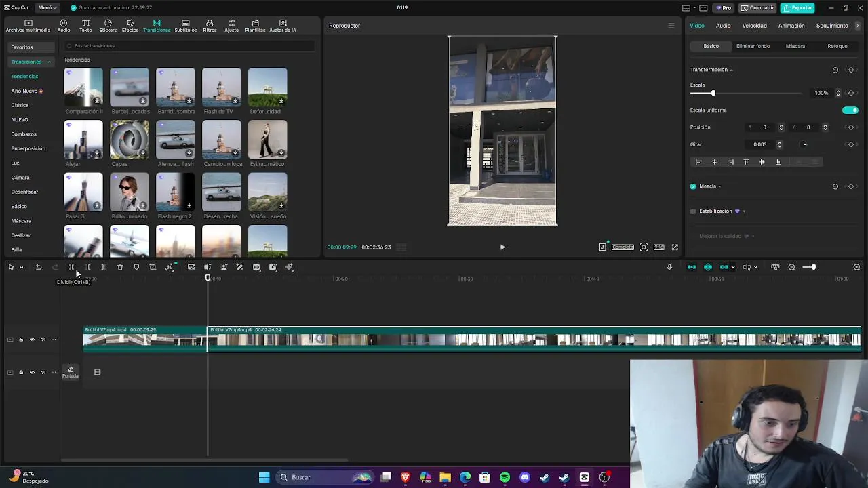
Task: Collapse the Transformación section
Action: point(731,70)
